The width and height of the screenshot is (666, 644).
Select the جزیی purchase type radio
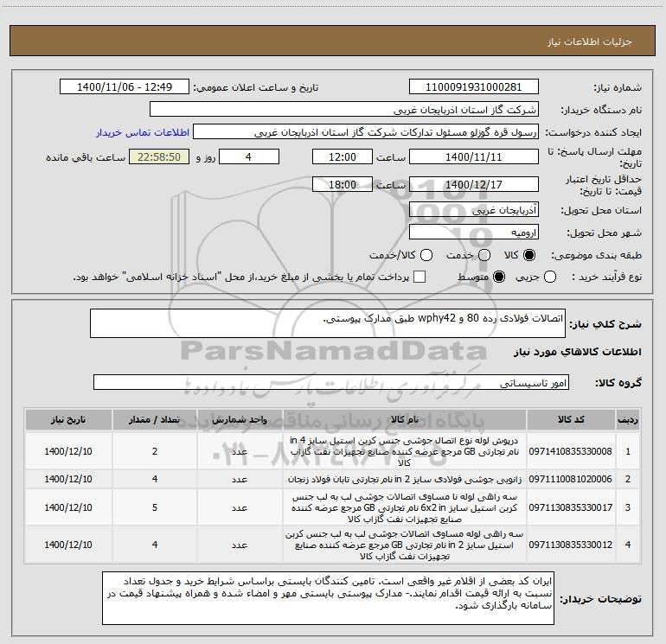tap(550, 277)
